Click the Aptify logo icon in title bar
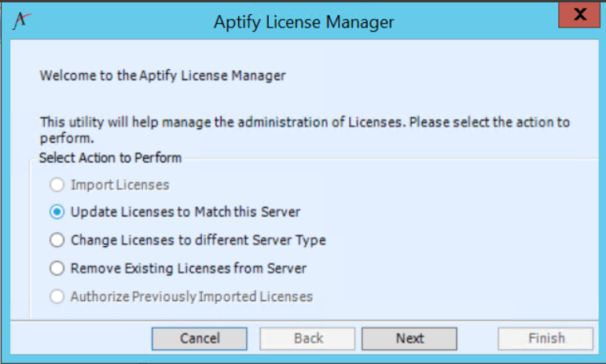The height and width of the screenshot is (364, 606). pyautogui.click(x=22, y=20)
